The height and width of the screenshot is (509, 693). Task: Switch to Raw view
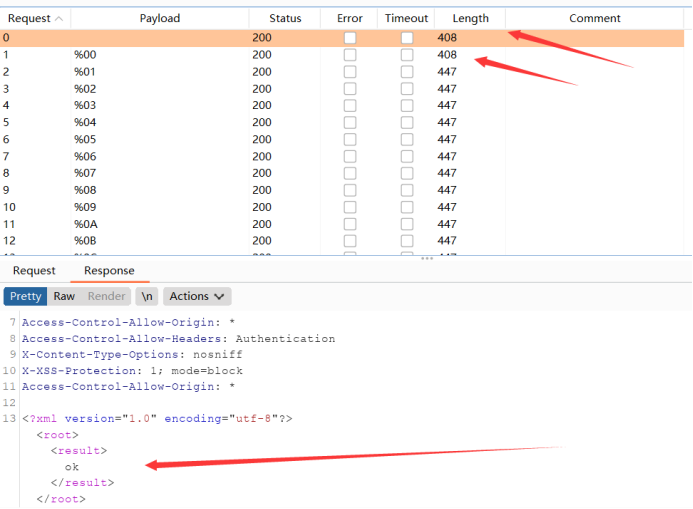pyautogui.click(x=64, y=296)
